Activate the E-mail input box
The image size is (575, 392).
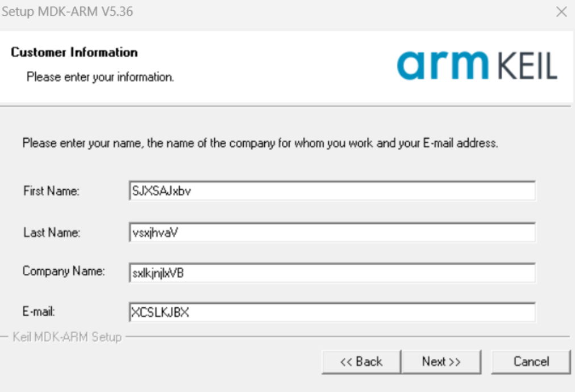332,312
